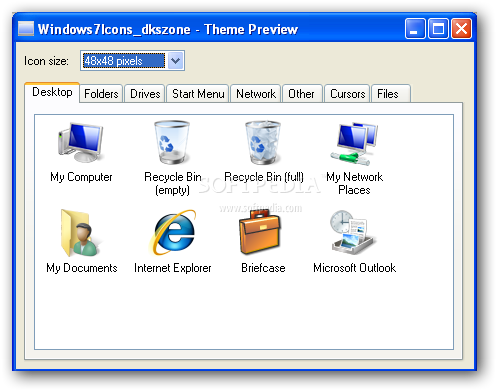Click the "My Documents" label
This screenshot has height=391, width=497.
82,268
